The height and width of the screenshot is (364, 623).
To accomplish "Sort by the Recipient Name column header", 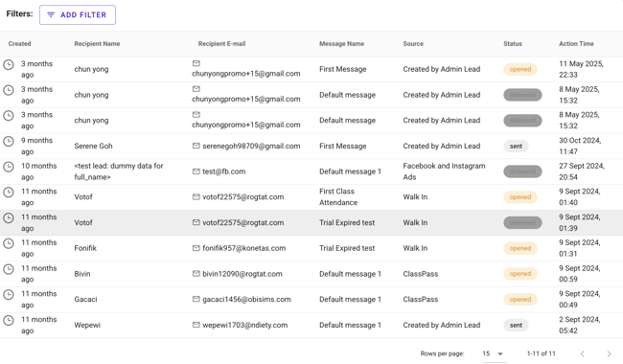I will [97, 44].
